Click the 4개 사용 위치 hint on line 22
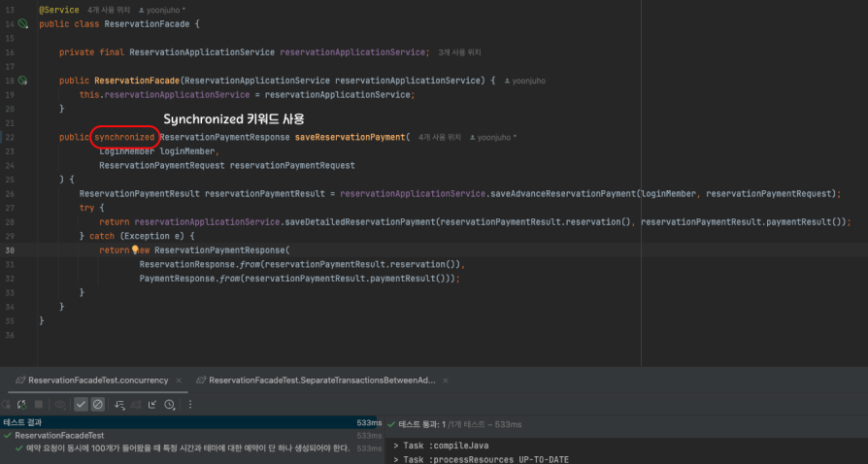 (x=440, y=137)
